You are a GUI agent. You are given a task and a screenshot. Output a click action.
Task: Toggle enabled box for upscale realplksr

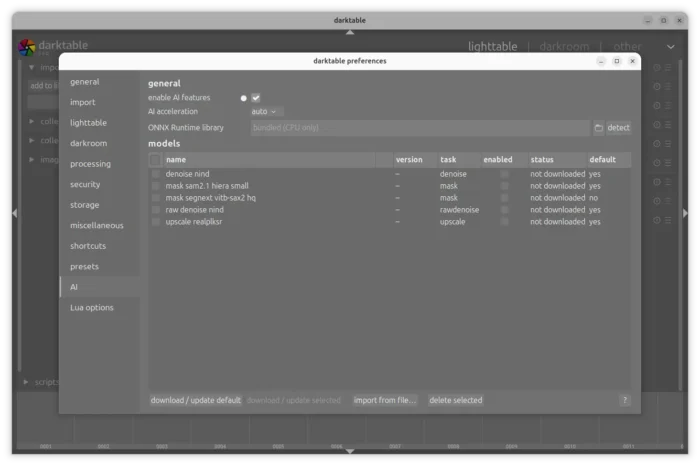504,222
